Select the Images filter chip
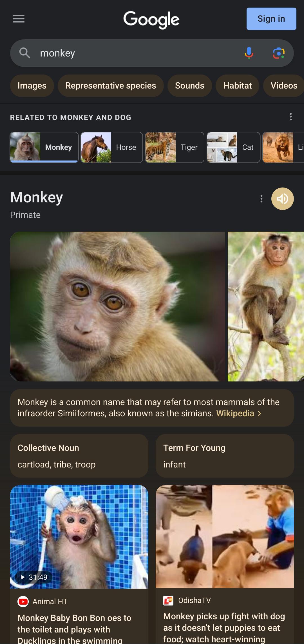This screenshot has height=644, width=304. 32,86
